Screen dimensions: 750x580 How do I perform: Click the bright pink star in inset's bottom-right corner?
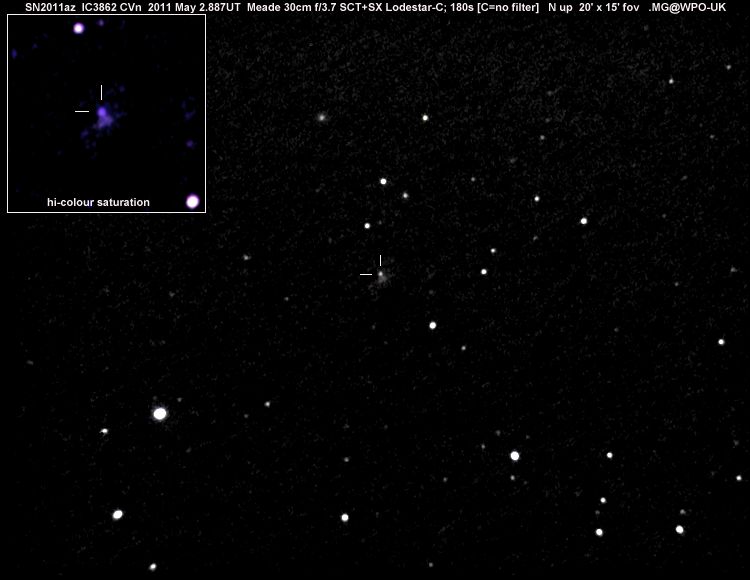coord(192,201)
